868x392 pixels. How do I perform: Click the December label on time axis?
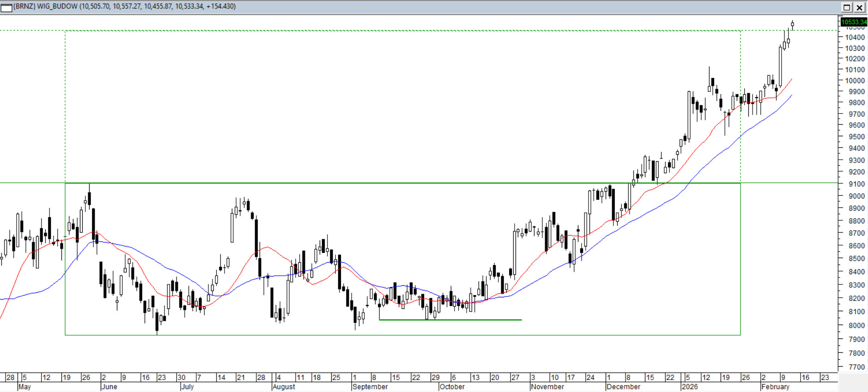click(623, 387)
